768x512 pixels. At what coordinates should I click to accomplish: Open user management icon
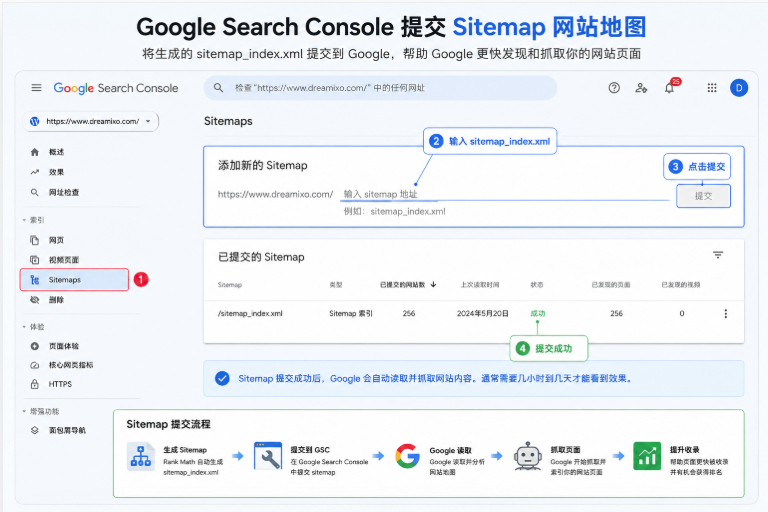[641, 88]
